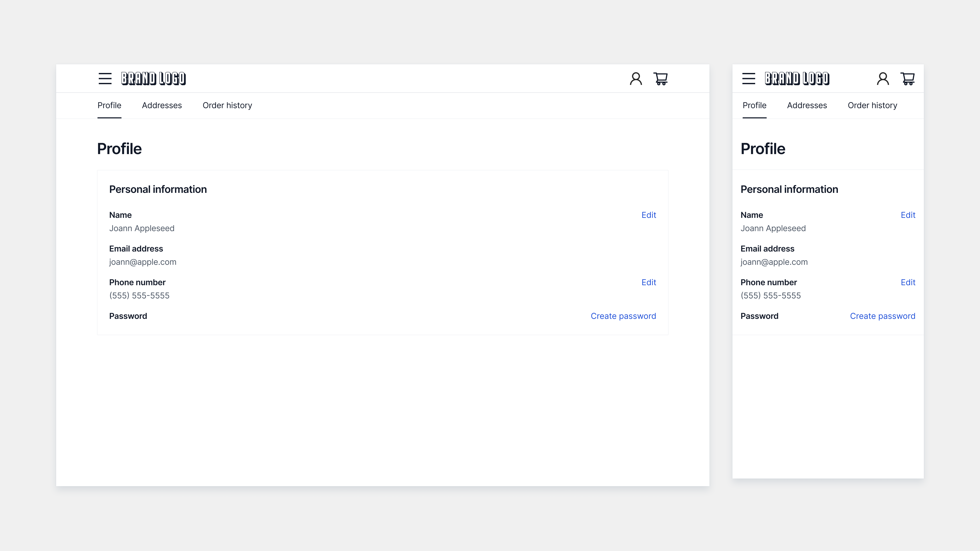Edit the Phone number in mobile layout
The width and height of the screenshot is (980, 551).
point(908,283)
